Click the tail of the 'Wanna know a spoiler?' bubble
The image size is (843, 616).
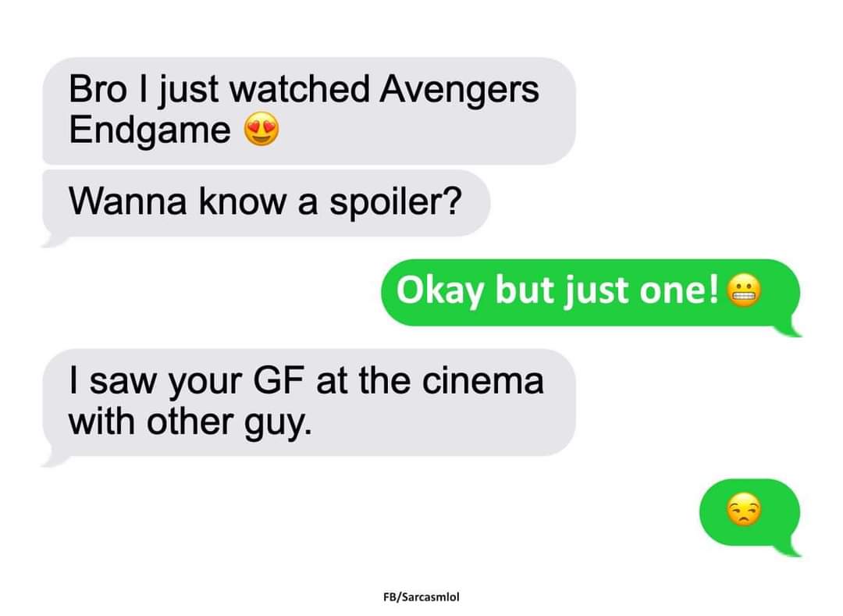(x=54, y=240)
